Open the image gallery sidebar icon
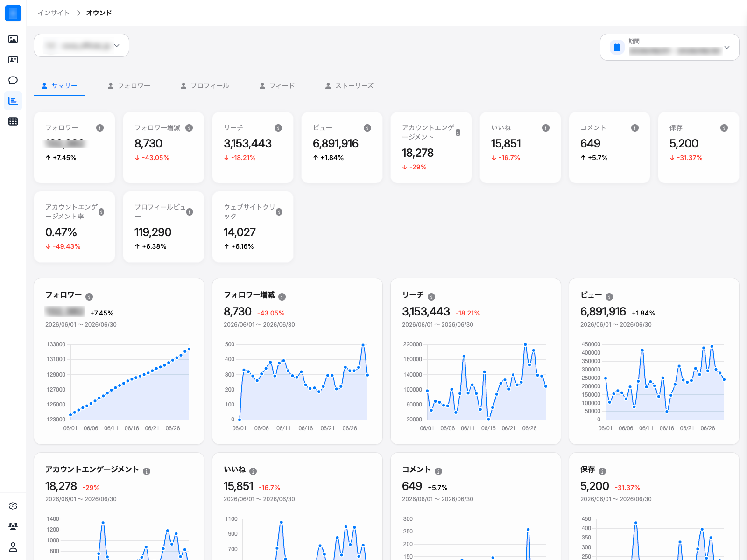This screenshot has height=560, width=747. pos(13,39)
